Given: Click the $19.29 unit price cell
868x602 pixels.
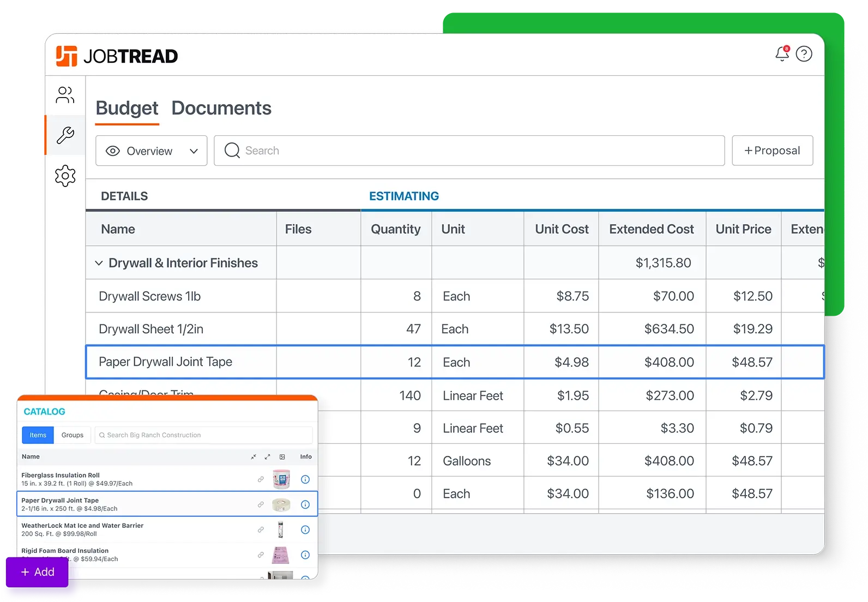Looking at the screenshot, I should pos(753,329).
